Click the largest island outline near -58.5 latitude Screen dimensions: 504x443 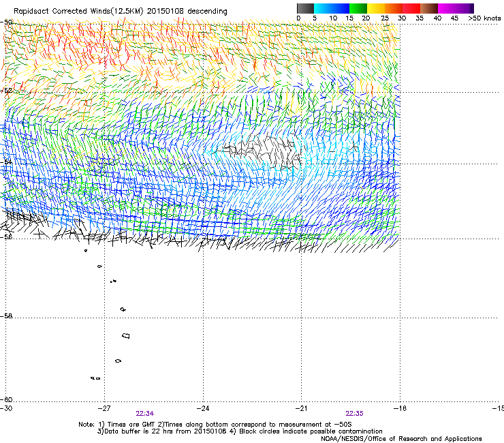pyautogui.click(x=126, y=335)
